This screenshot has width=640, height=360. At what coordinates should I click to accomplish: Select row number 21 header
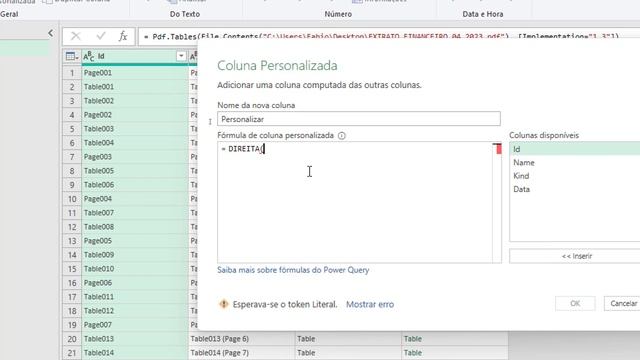[x=72, y=353]
